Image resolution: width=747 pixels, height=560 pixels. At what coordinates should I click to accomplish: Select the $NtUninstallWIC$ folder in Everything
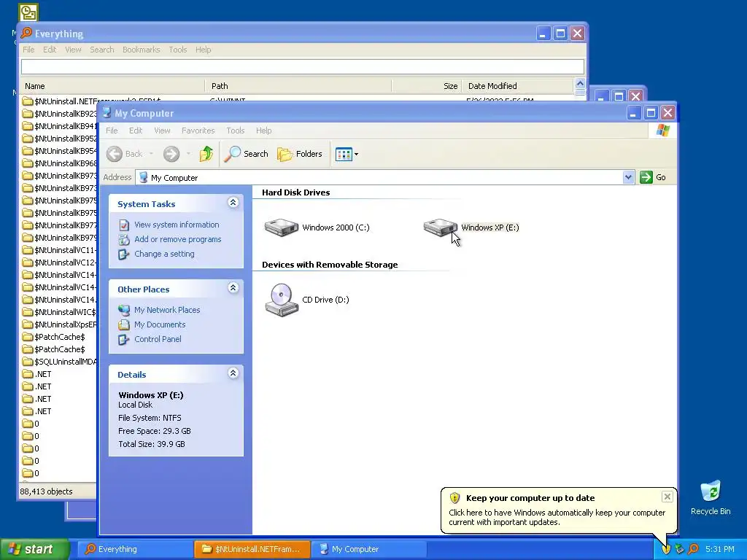(59, 312)
